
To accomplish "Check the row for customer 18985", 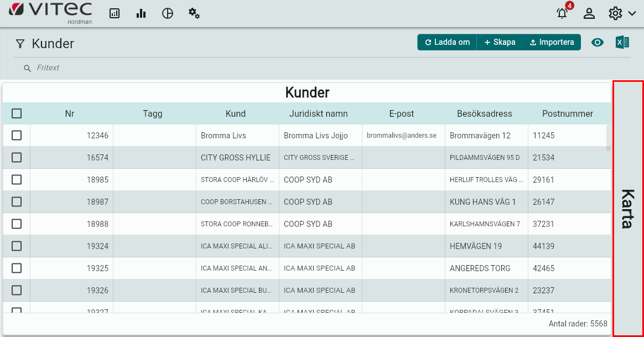I will click(x=17, y=180).
